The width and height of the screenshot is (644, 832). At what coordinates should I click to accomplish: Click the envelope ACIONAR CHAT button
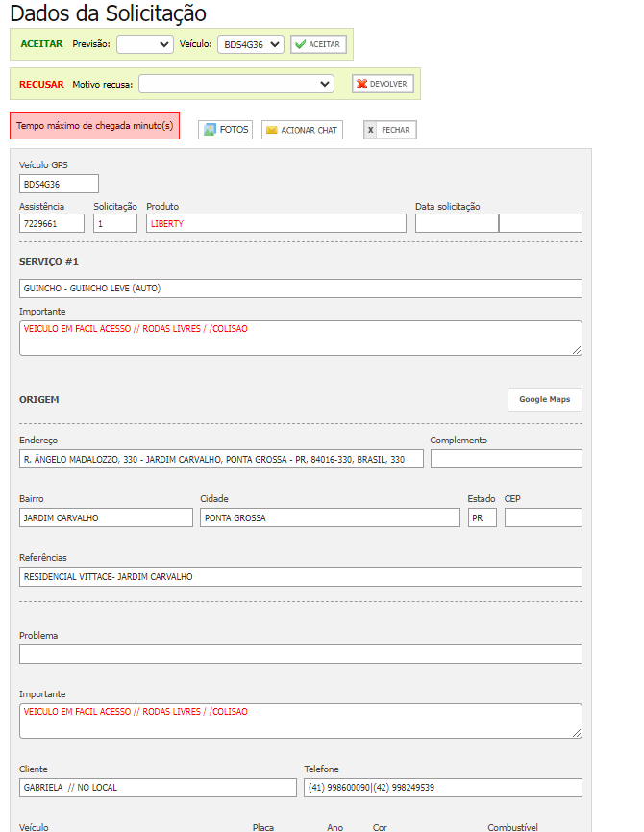(302, 130)
